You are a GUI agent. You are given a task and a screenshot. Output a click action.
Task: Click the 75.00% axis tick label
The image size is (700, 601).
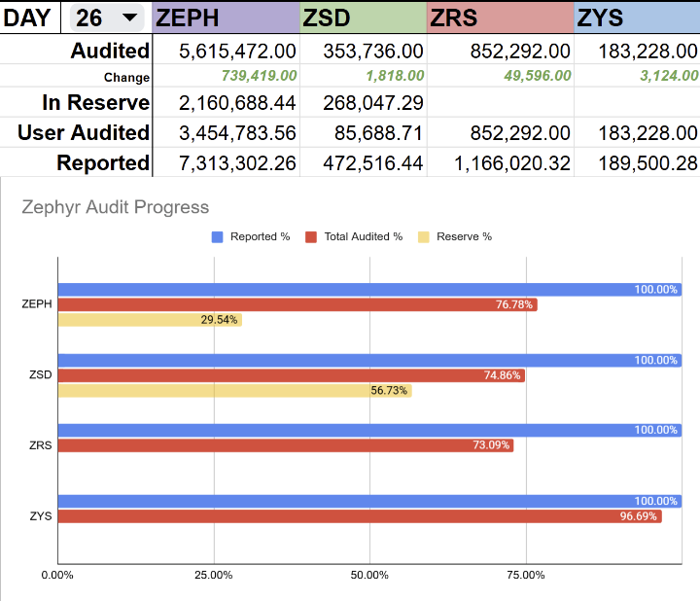point(525,575)
